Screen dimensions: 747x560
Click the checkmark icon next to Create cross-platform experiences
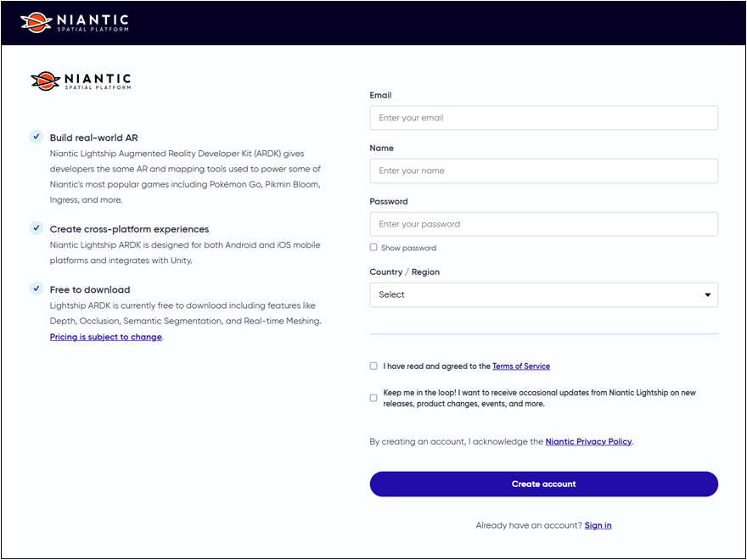(37, 228)
